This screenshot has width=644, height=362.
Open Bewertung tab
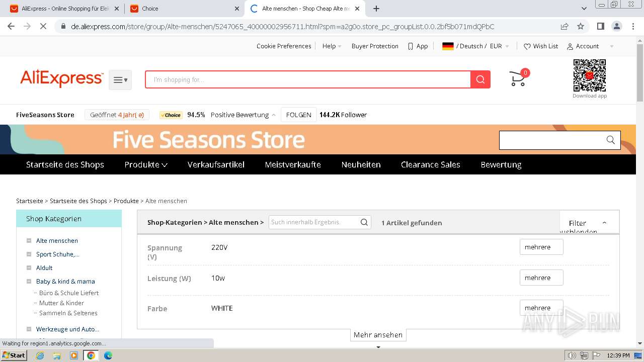click(x=501, y=164)
